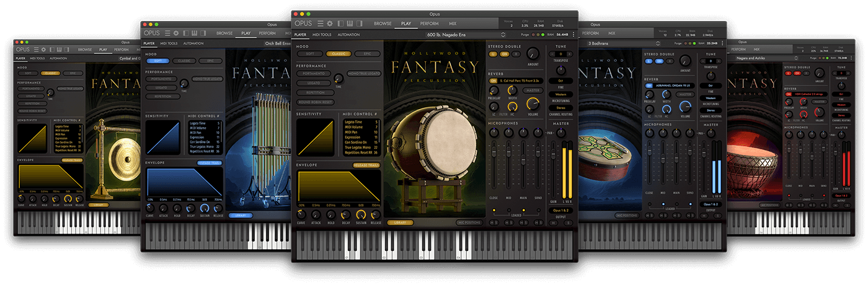
Task: Toggle Portamento in front window
Action: (x=314, y=73)
